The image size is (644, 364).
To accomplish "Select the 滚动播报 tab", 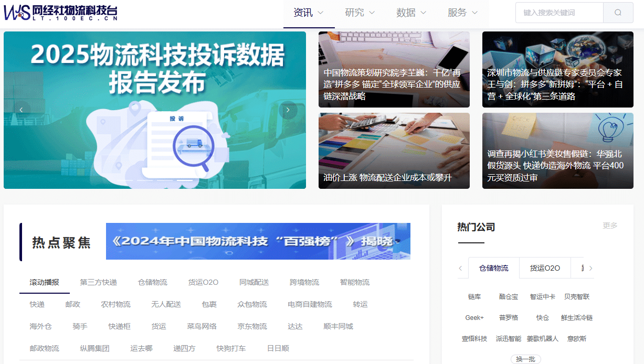I will [x=45, y=282].
